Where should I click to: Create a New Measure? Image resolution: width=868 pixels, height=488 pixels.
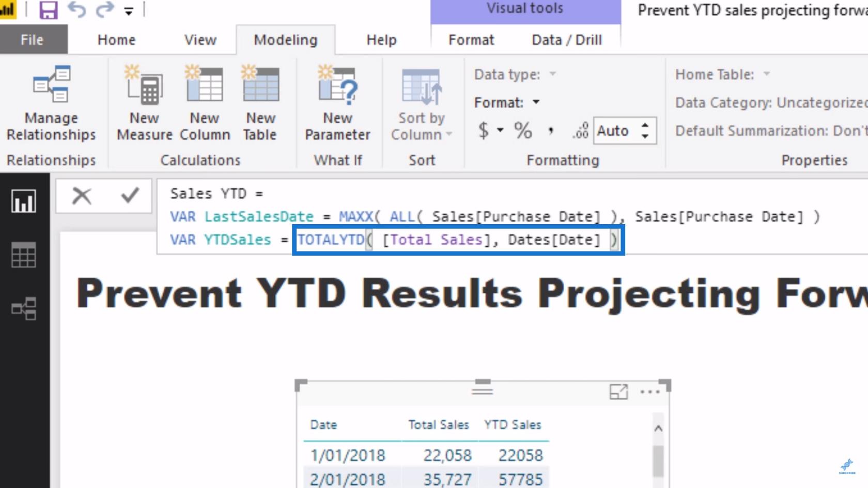tap(144, 103)
